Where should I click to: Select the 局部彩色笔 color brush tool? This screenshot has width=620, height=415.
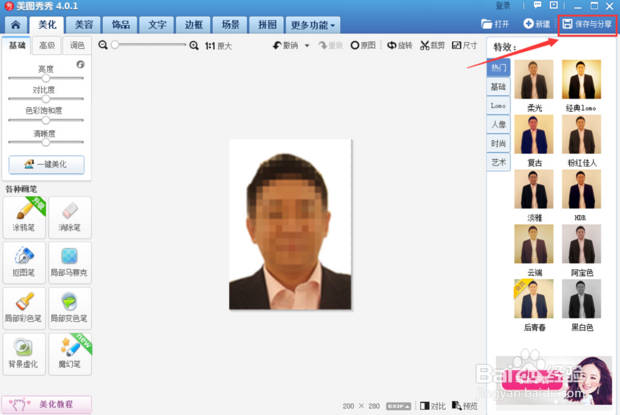tap(24, 308)
